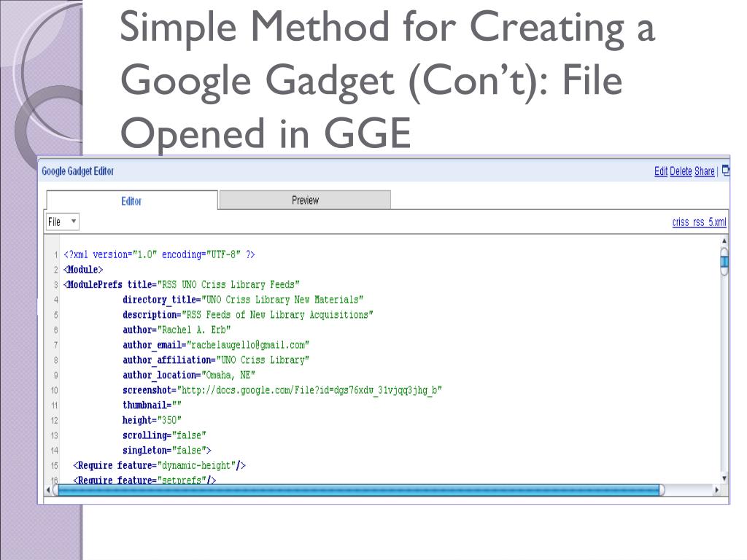The image size is (747, 560).
Task: Click the screenshot URL line
Action: point(282,391)
